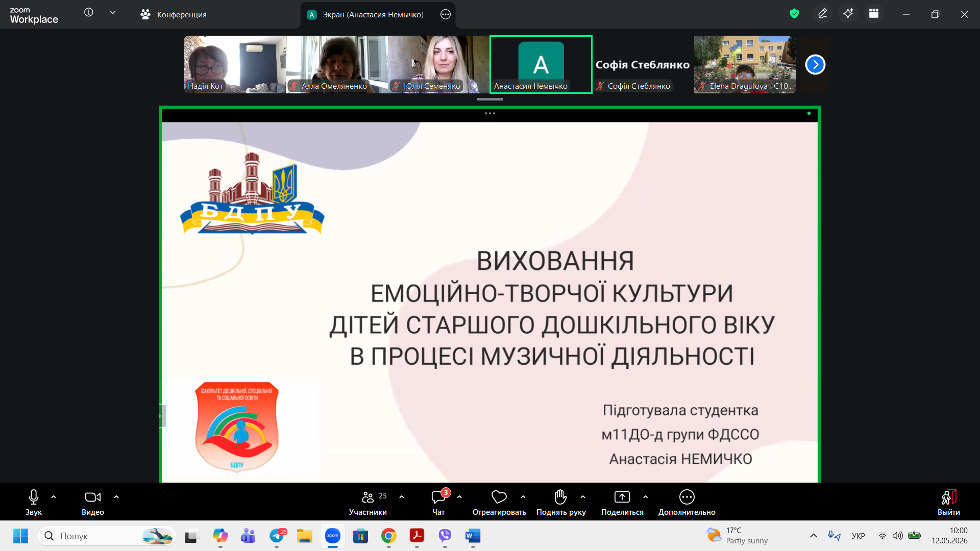Screen dimensions: 980x551
Task: Switch to the Конференция tab
Action: [174, 14]
